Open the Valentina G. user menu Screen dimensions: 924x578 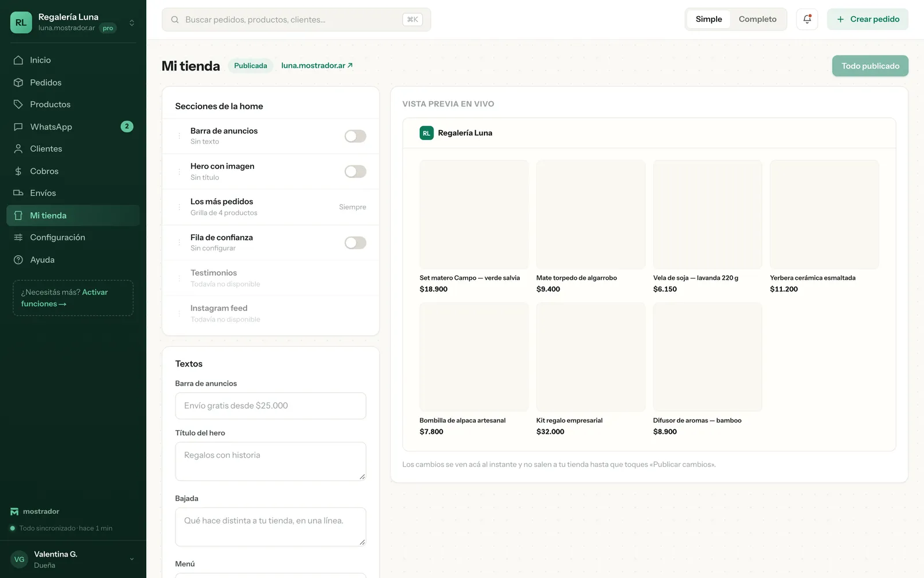click(73, 560)
